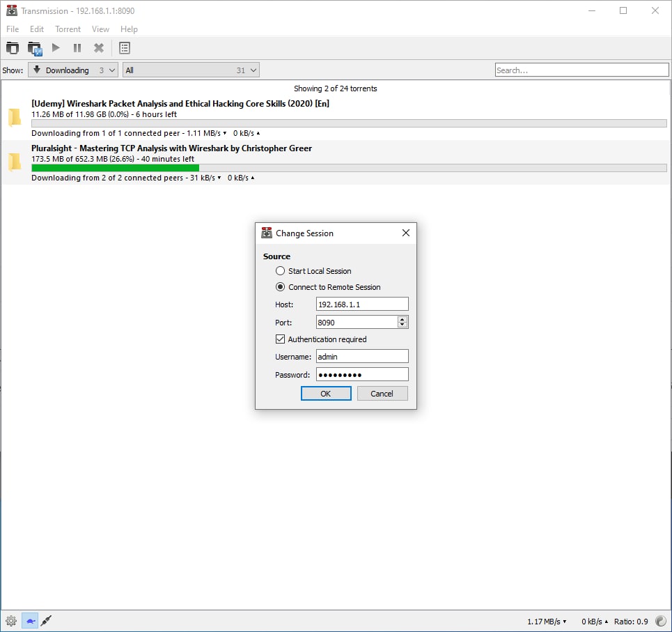Click Change Session dialog title icon
Screen dimensions: 672x632
[267, 233]
